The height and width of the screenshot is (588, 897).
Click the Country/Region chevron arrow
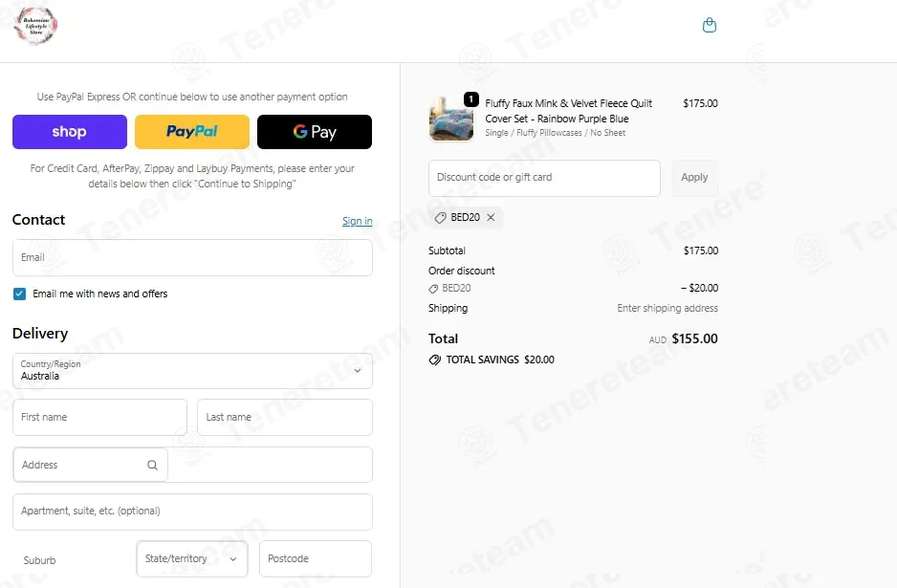coord(358,371)
